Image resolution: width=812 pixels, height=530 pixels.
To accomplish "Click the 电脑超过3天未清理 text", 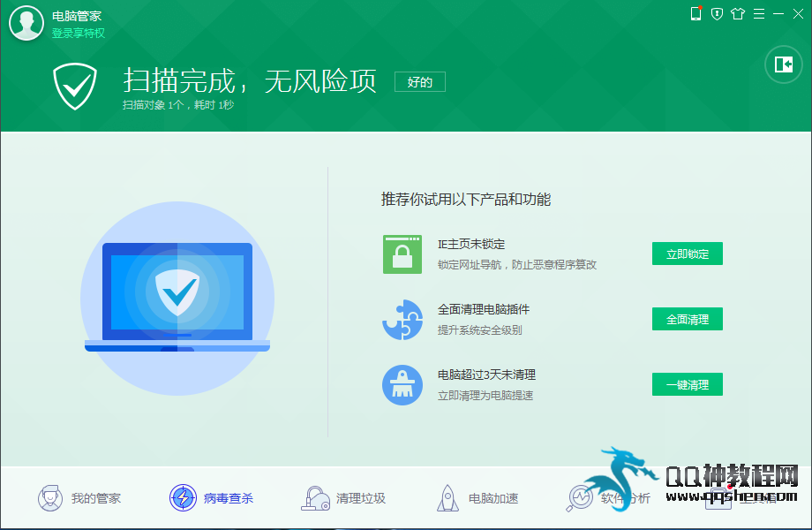I will click(487, 375).
